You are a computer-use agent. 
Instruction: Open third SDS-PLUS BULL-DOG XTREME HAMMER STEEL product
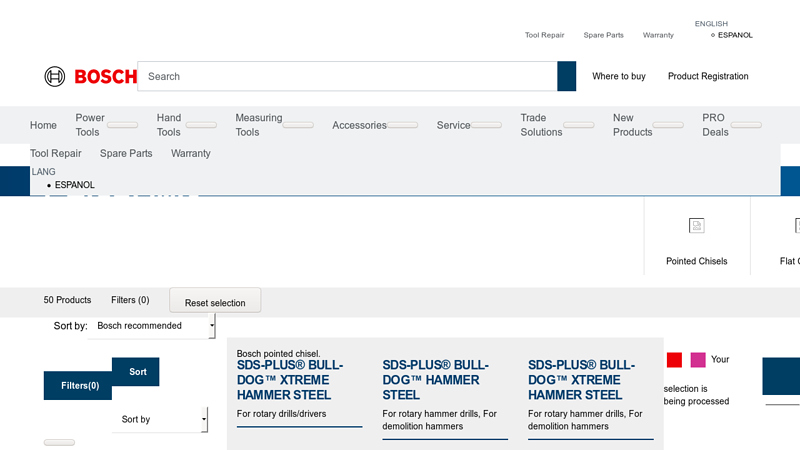582,380
